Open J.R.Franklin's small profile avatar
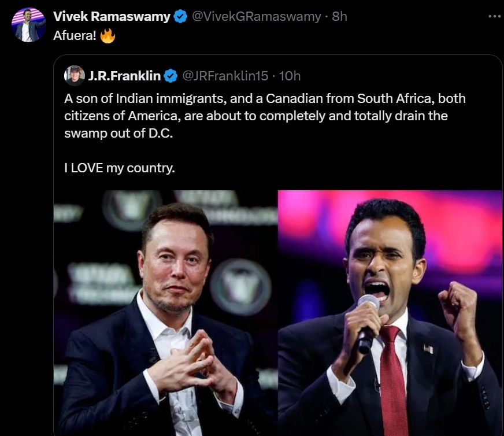The width and height of the screenshot is (504, 436). pyautogui.click(x=75, y=75)
